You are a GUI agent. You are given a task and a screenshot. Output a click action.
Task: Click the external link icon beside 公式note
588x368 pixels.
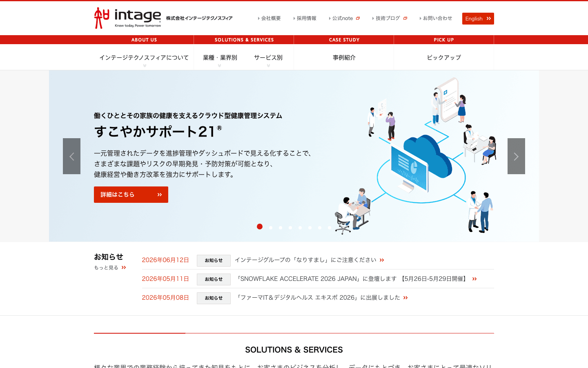tap(358, 18)
